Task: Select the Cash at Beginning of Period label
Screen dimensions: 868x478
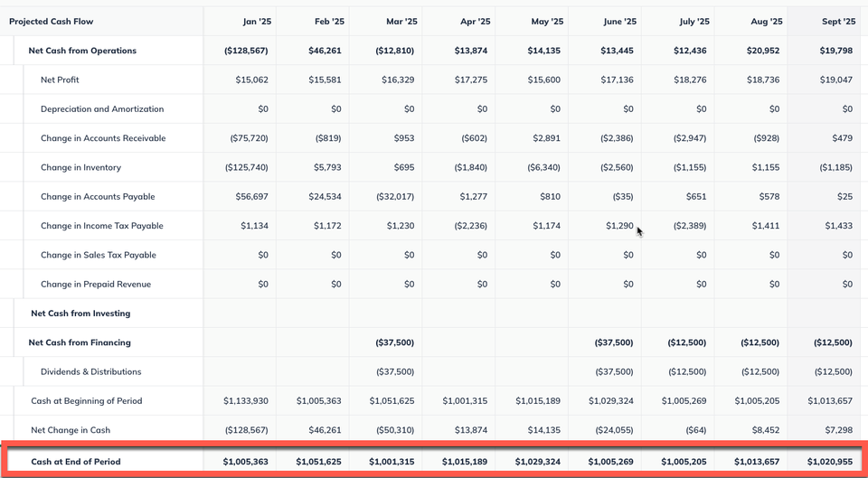Action: (87, 401)
